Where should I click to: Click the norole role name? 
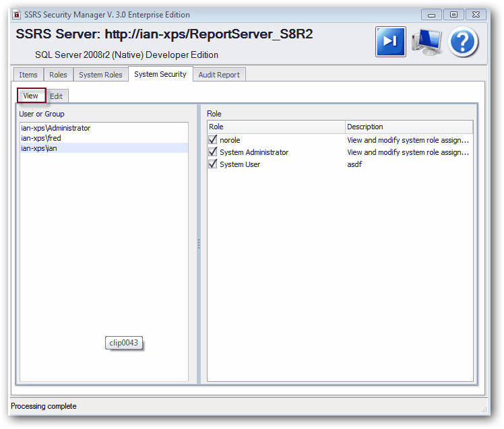[x=230, y=140]
